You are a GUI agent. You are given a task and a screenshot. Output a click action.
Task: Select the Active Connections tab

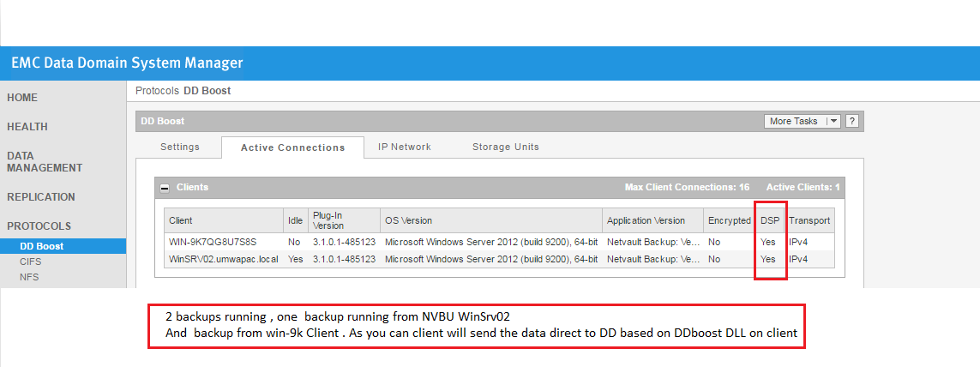[x=292, y=147]
